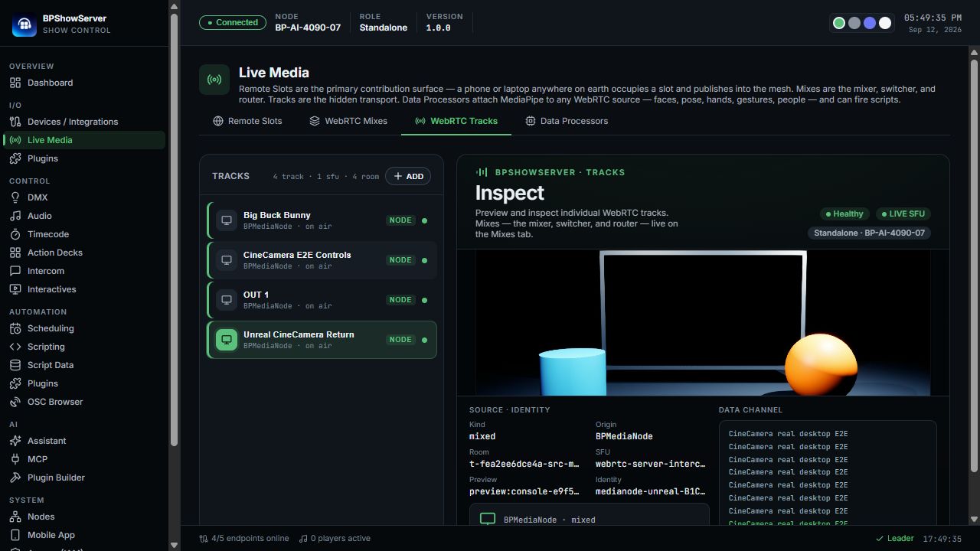
Task: Open the DMX lightbulb icon
Action: point(15,197)
